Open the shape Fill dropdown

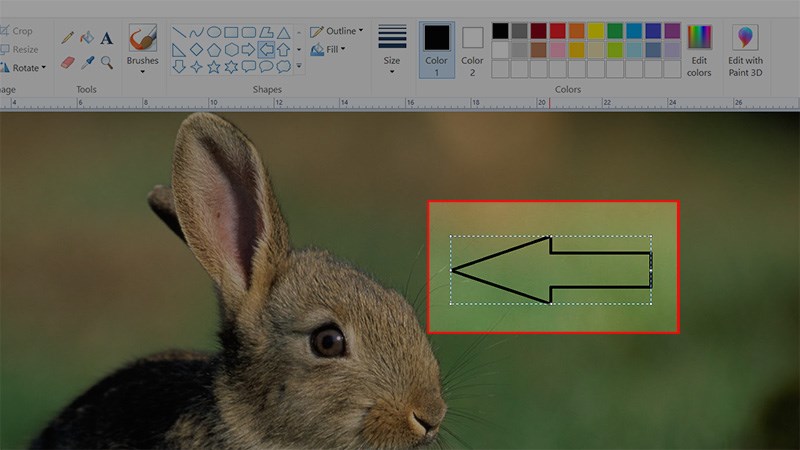328,49
